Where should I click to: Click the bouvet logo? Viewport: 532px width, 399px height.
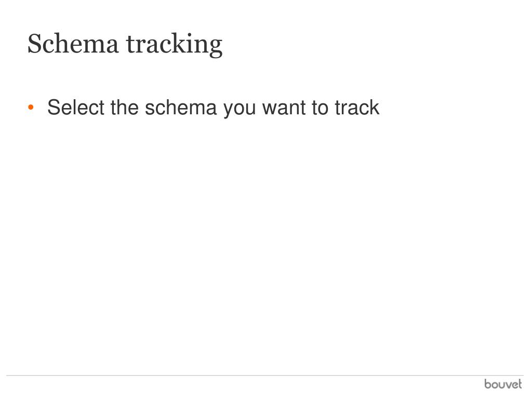pyautogui.click(x=503, y=384)
